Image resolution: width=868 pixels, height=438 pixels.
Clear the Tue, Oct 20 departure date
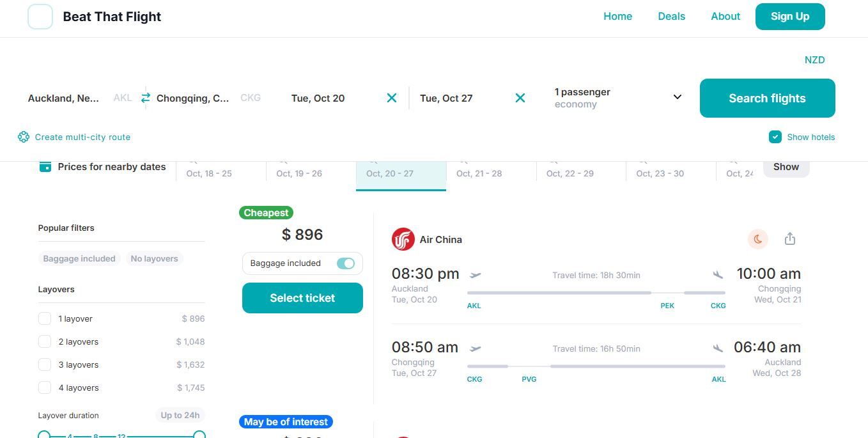[x=392, y=98]
